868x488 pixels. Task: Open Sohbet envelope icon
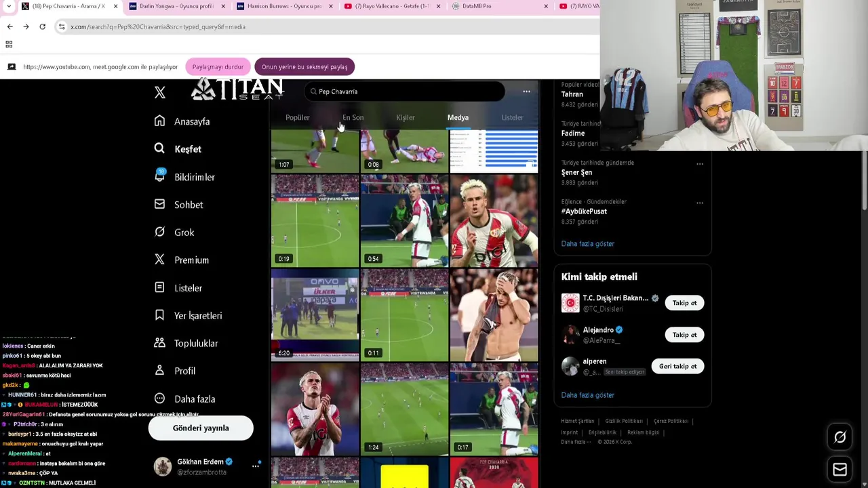click(x=159, y=204)
